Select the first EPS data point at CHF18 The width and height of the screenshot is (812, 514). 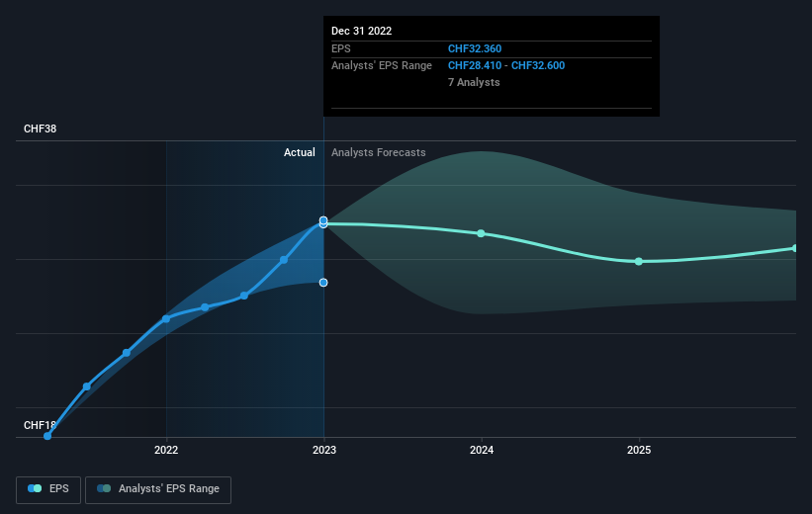47,436
